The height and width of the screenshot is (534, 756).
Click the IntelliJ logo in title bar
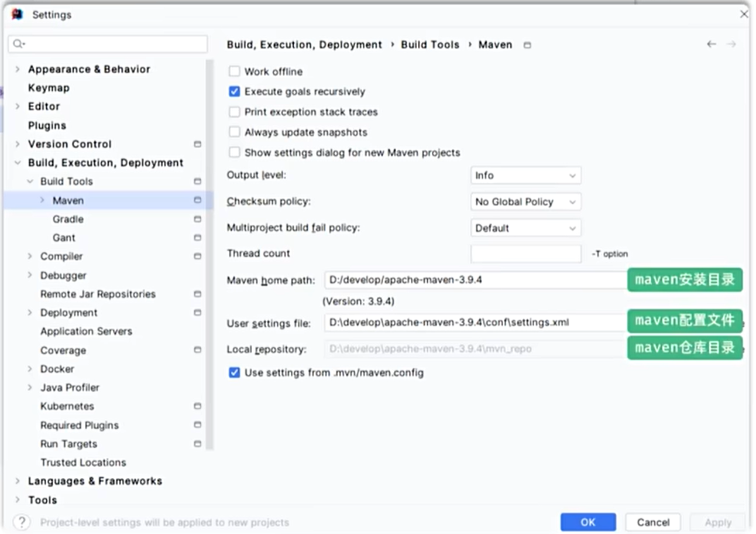[18, 15]
